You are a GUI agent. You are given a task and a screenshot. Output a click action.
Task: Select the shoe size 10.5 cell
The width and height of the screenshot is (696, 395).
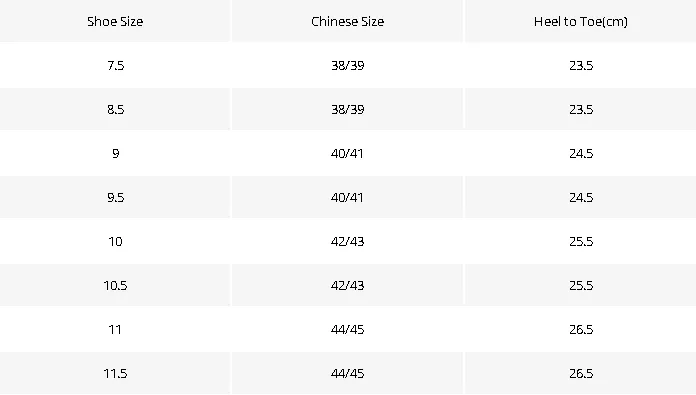(115, 285)
